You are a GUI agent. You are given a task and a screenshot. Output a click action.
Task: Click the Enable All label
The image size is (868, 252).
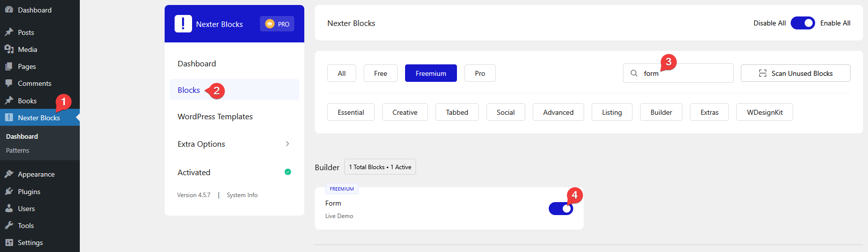836,23
